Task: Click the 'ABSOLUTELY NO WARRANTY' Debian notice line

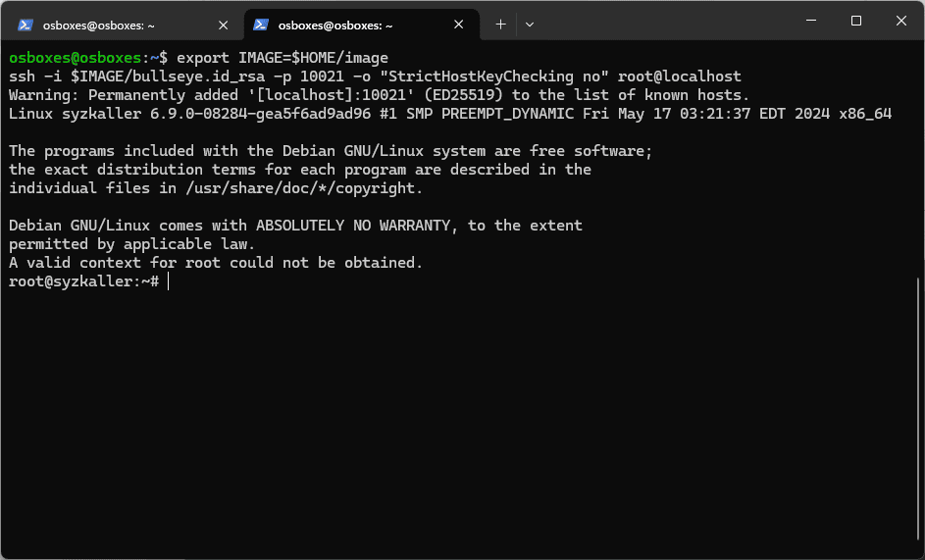Action: click(x=295, y=226)
